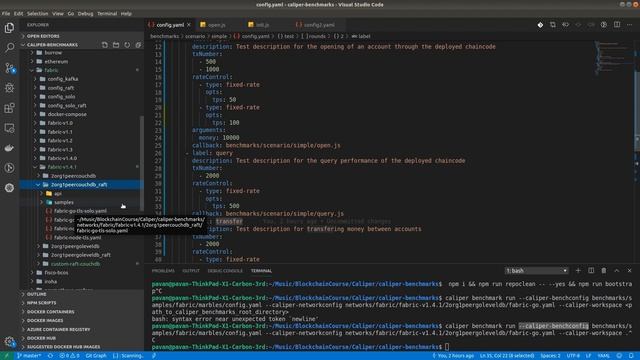Open the Source Control view

pos(9,68)
